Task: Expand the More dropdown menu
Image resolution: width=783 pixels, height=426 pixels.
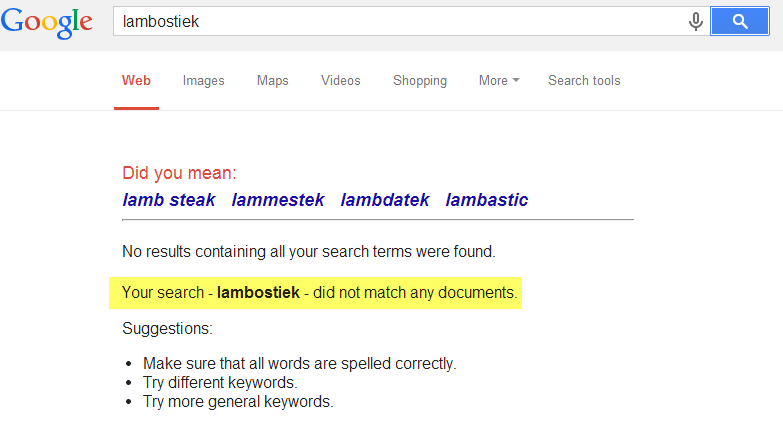Action: tap(498, 81)
